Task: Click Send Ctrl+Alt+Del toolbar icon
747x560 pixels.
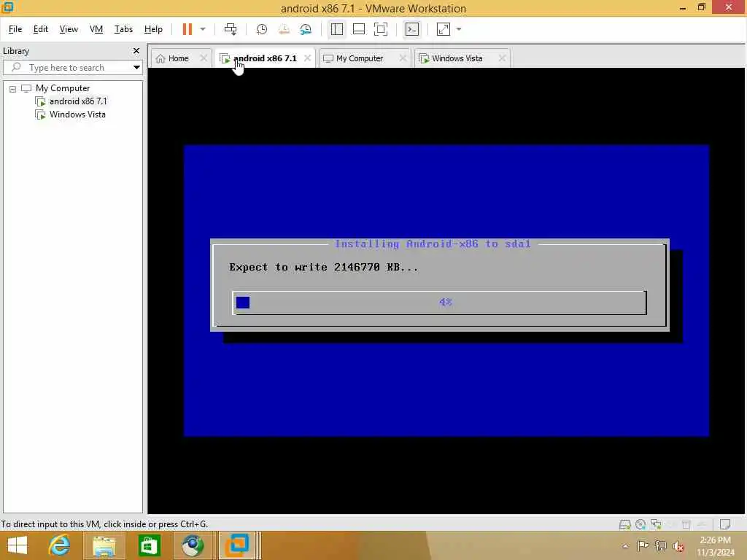Action: coord(231,29)
